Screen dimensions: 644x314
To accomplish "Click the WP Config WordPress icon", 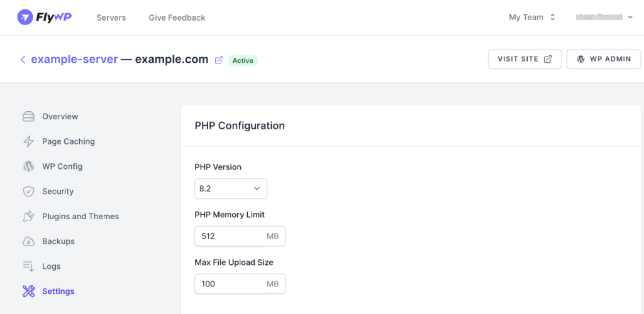I will 28,166.
